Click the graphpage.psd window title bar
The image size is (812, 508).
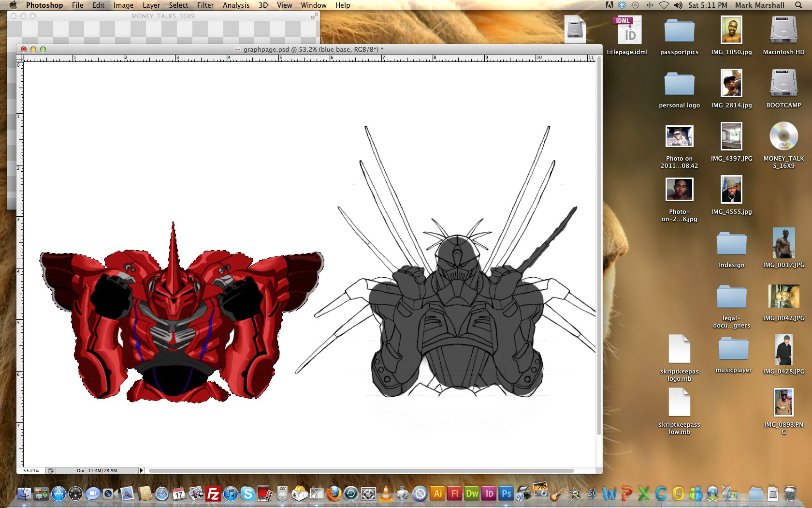click(309, 49)
